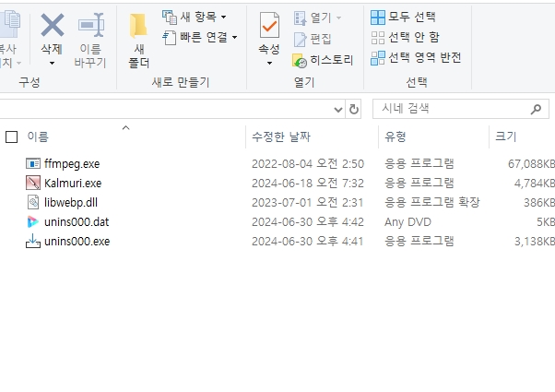The image size is (555, 392).
Task: Click the search box (시네 검색)
Action: pyautogui.click(x=452, y=109)
